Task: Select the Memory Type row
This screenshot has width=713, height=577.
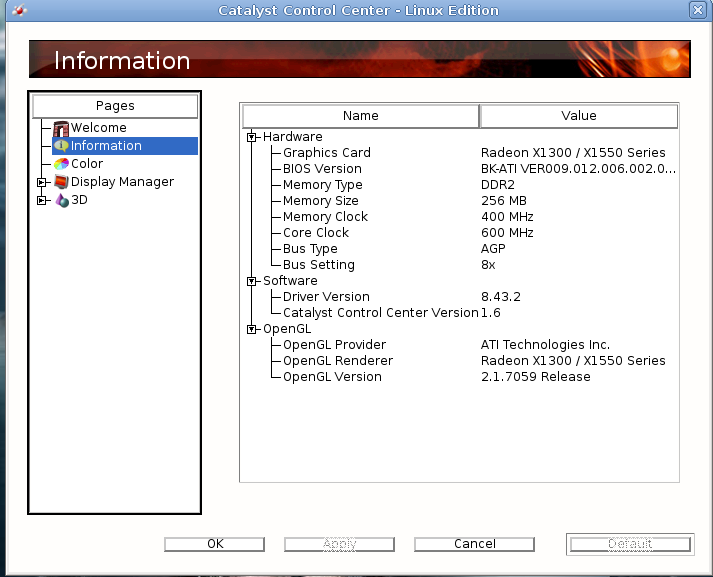Action: click(460, 185)
